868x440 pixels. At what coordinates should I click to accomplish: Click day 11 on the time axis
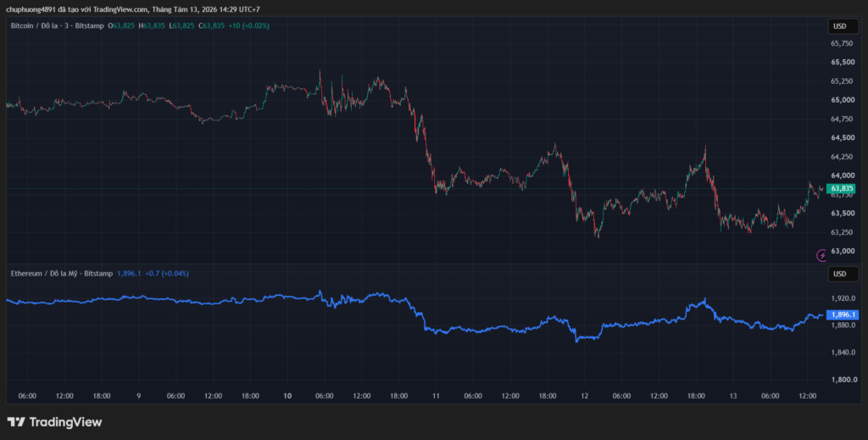436,396
